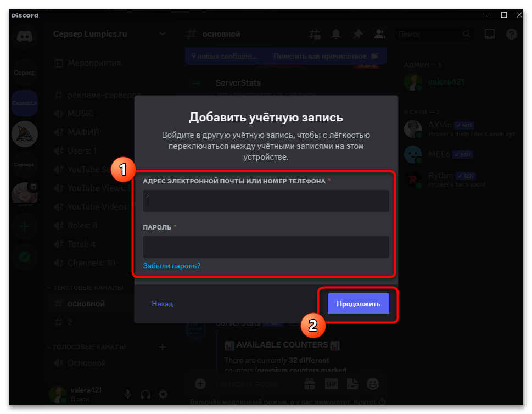View pinned messages
The image size is (532, 414).
click(x=357, y=33)
